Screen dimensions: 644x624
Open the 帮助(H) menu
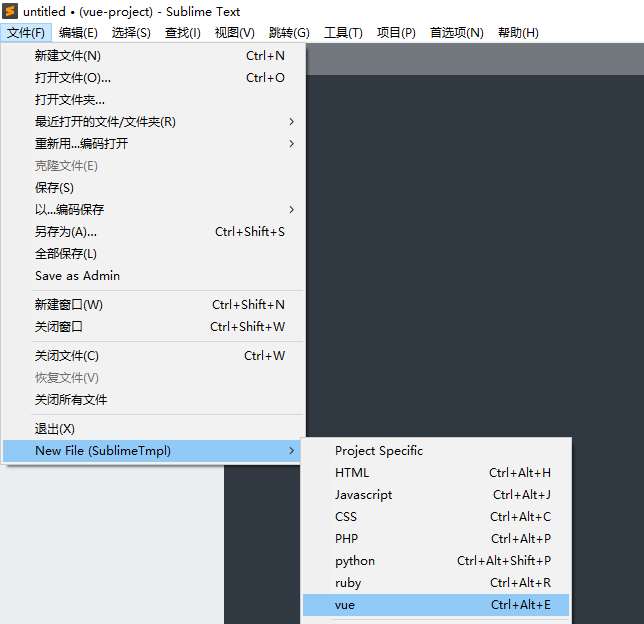pyautogui.click(x=518, y=32)
